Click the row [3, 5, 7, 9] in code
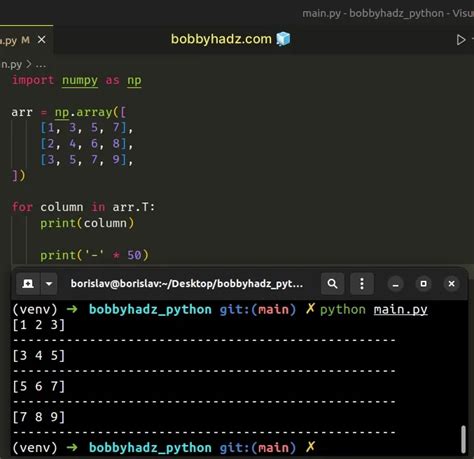Screen dimensions: 474x459 [x=87, y=160]
